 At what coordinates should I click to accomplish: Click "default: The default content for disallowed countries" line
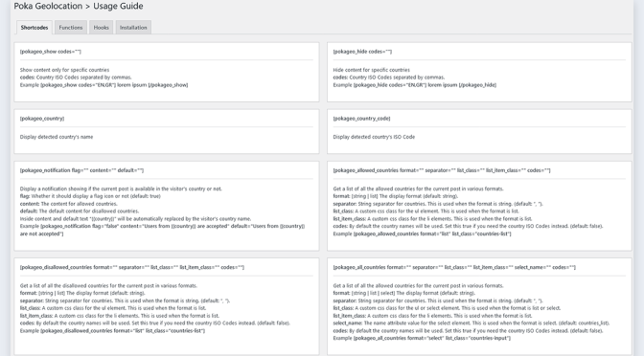(80, 211)
